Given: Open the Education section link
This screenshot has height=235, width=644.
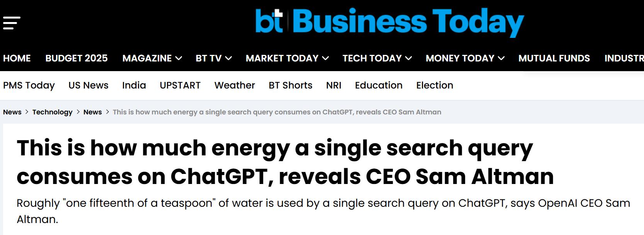Looking at the screenshot, I should [x=379, y=85].
